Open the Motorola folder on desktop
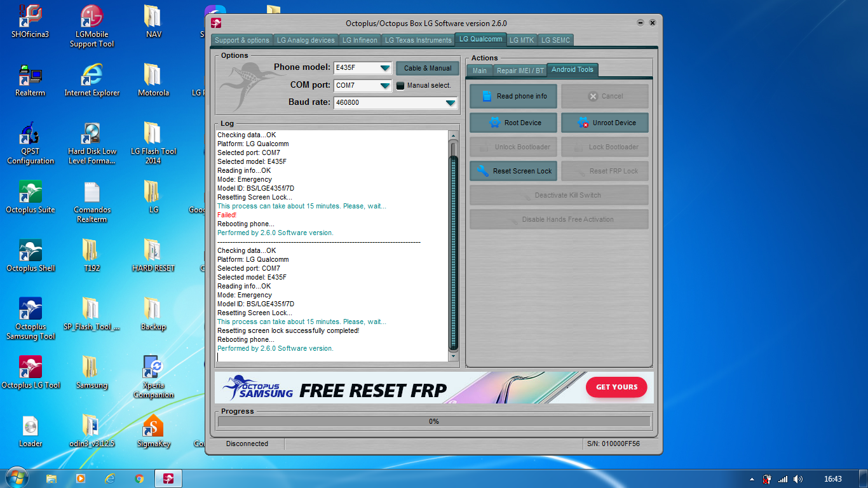The image size is (868, 488). click(x=153, y=79)
